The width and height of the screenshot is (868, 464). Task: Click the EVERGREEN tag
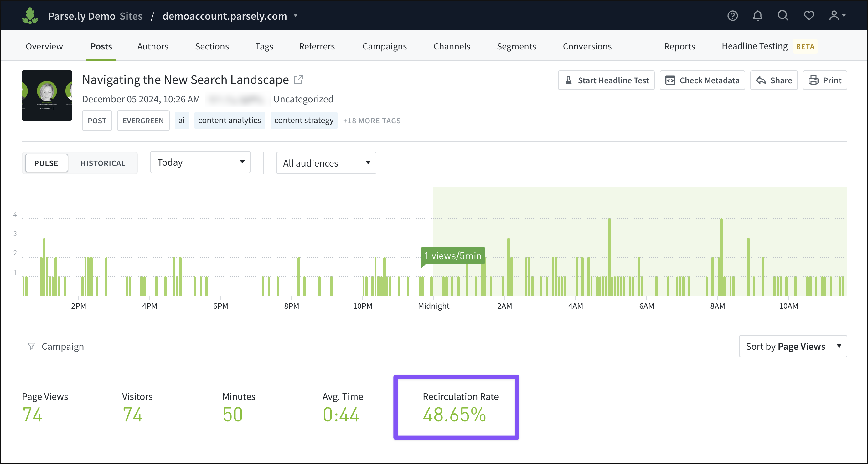(x=143, y=121)
